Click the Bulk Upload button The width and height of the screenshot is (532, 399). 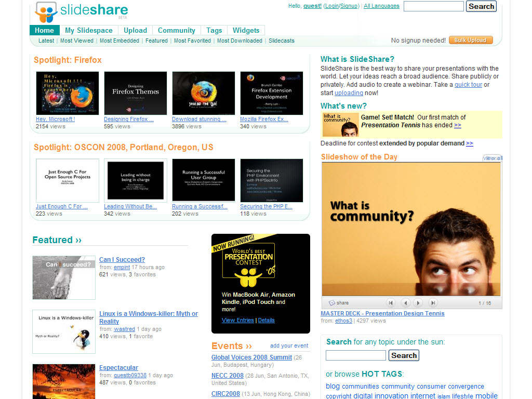[471, 40]
